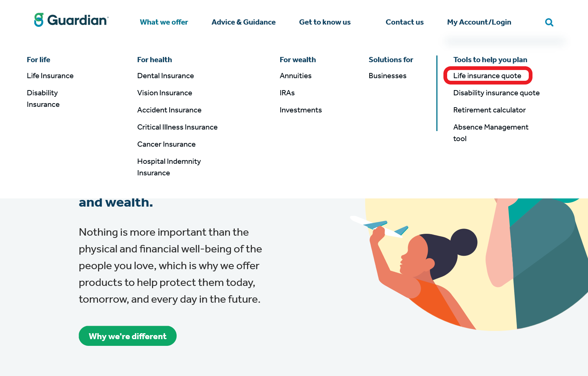Go to Annuities

pyautogui.click(x=295, y=76)
